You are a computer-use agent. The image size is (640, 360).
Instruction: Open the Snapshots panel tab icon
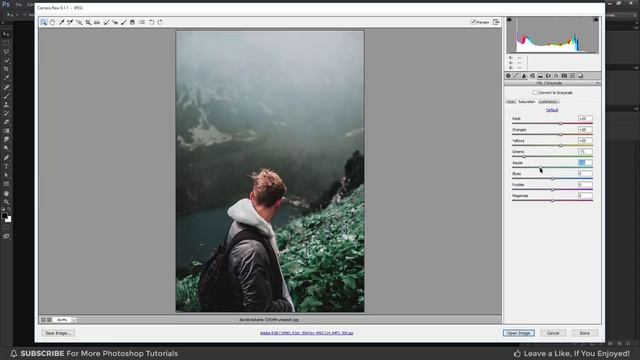580,76
